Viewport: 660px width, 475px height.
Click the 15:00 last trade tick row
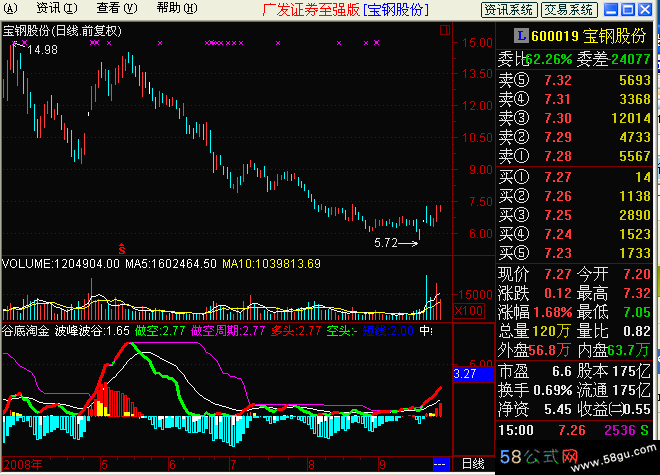574,430
